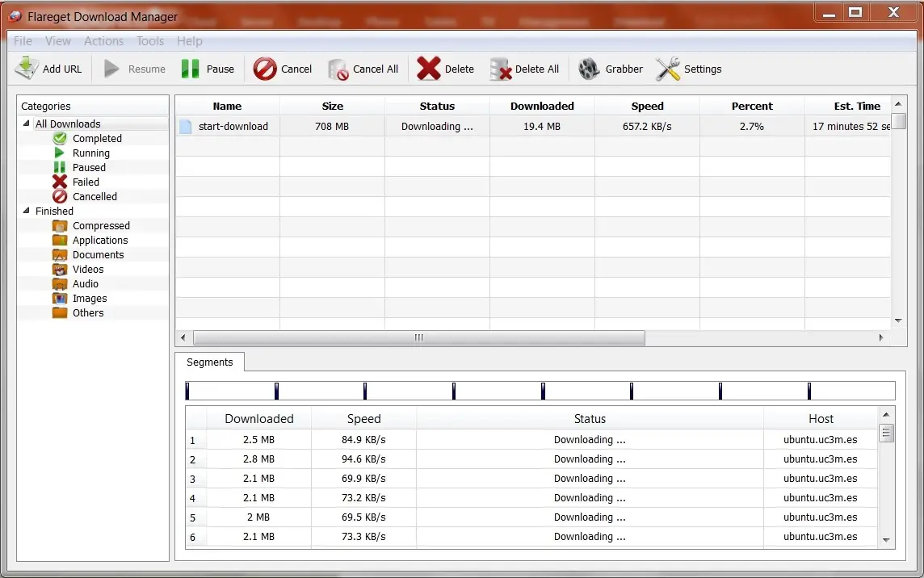The width and height of the screenshot is (924, 578).
Task: Click the red X Delete icon
Action: coord(428,69)
